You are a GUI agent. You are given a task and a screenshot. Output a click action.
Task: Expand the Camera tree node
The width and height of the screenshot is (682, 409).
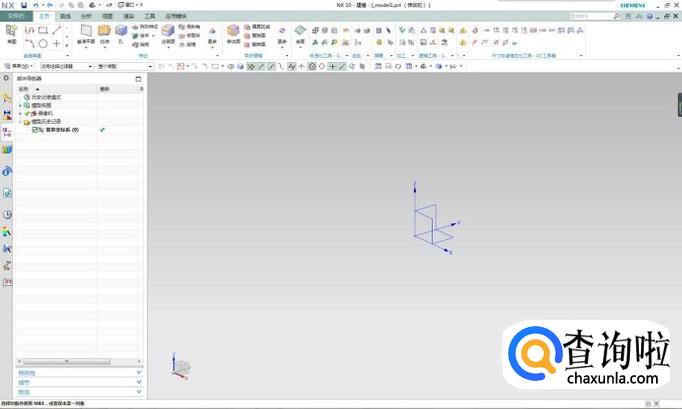click(20, 113)
